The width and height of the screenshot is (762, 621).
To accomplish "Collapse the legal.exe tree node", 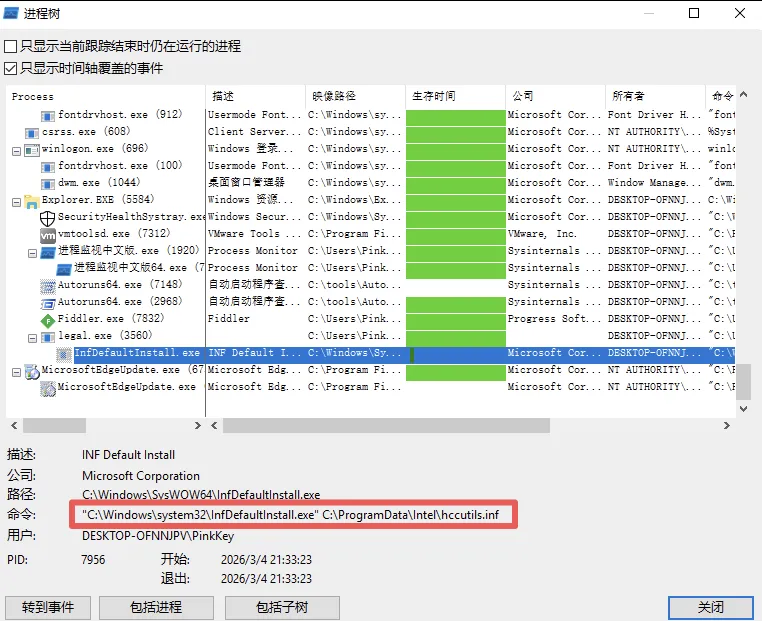I will (x=33, y=338).
